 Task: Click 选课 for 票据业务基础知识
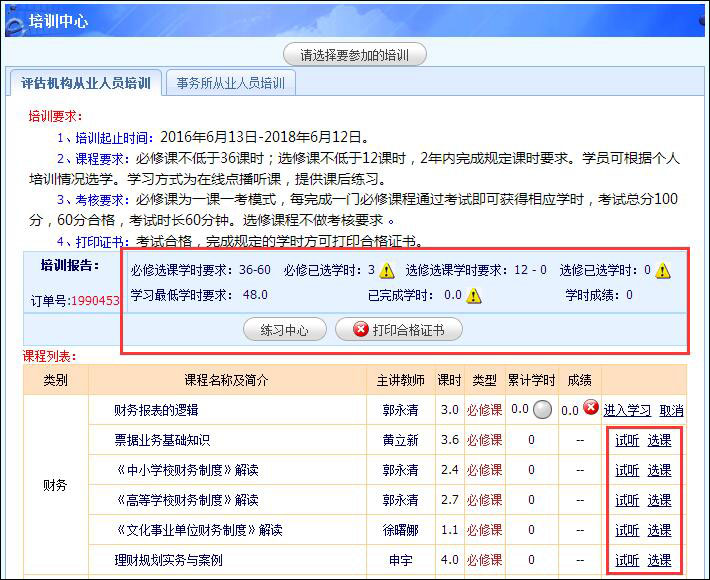coord(659,440)
